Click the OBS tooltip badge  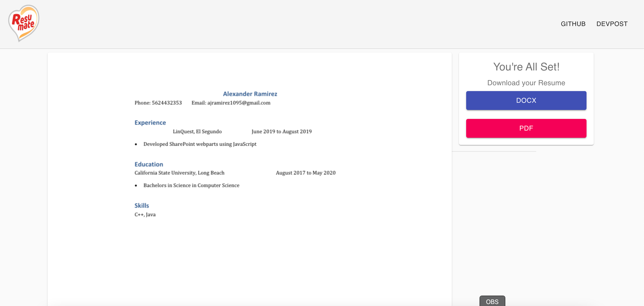tap(492, 301)
